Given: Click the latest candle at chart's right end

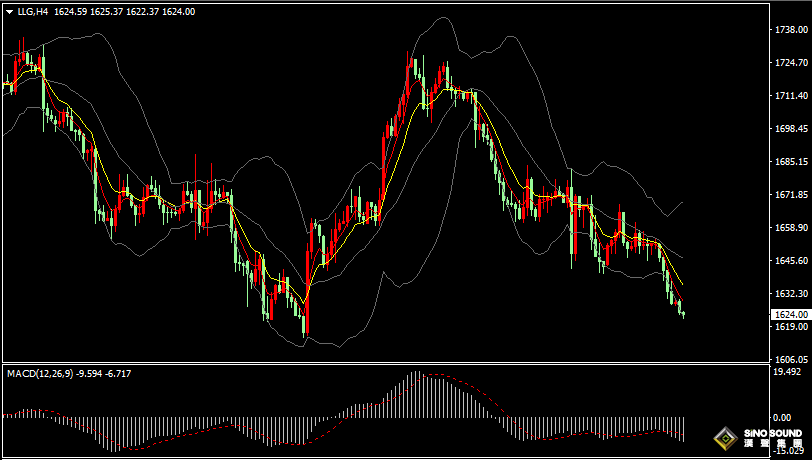Looking at the screenshot, I should (x=683, y=313).
